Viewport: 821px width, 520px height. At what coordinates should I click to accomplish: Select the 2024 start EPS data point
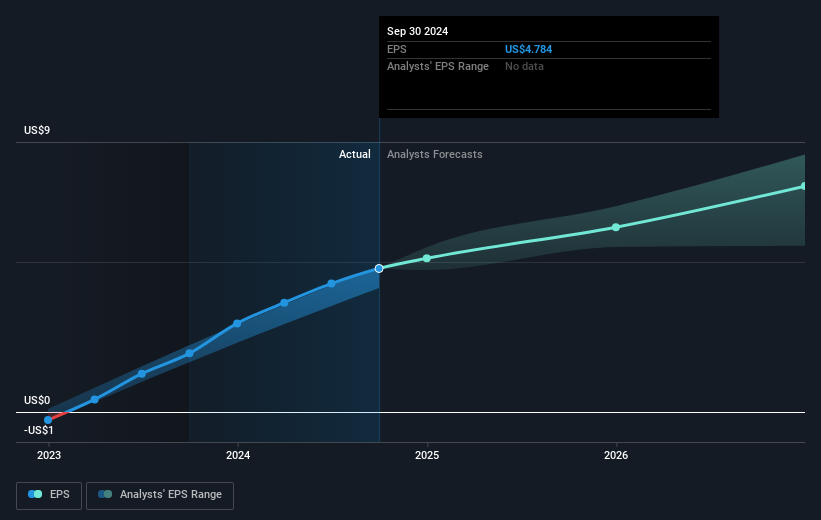(x=237, y=324)
